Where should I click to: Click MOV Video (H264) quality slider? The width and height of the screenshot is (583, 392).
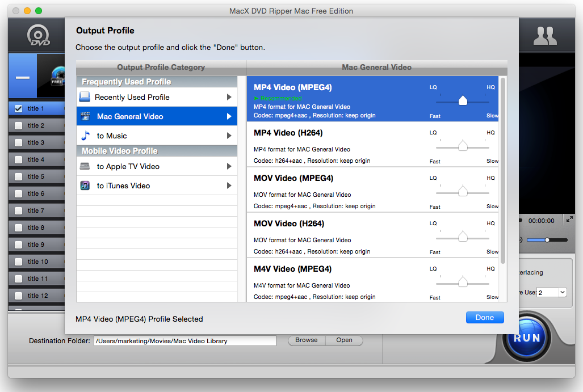coord(463,237)
